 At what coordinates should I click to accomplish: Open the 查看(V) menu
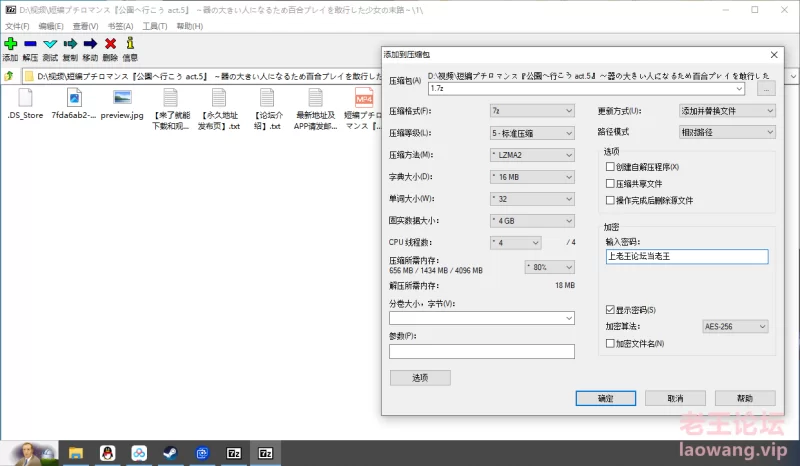85,26
